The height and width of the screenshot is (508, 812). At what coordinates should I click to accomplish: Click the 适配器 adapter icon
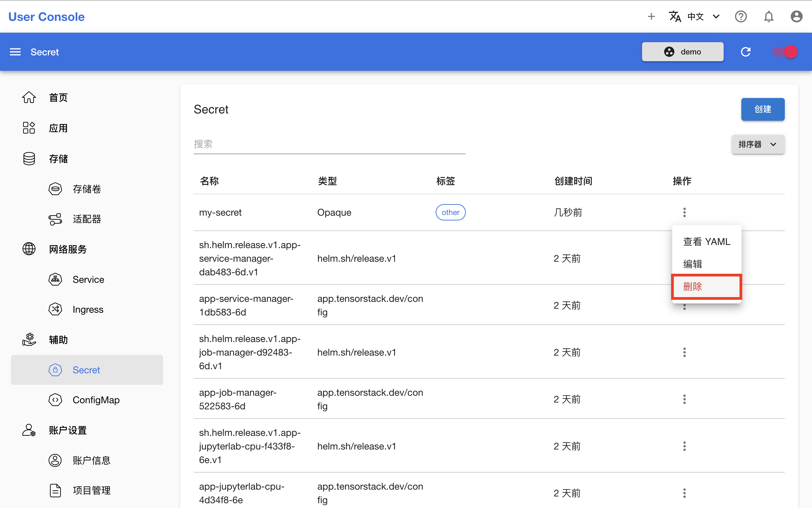55,219
